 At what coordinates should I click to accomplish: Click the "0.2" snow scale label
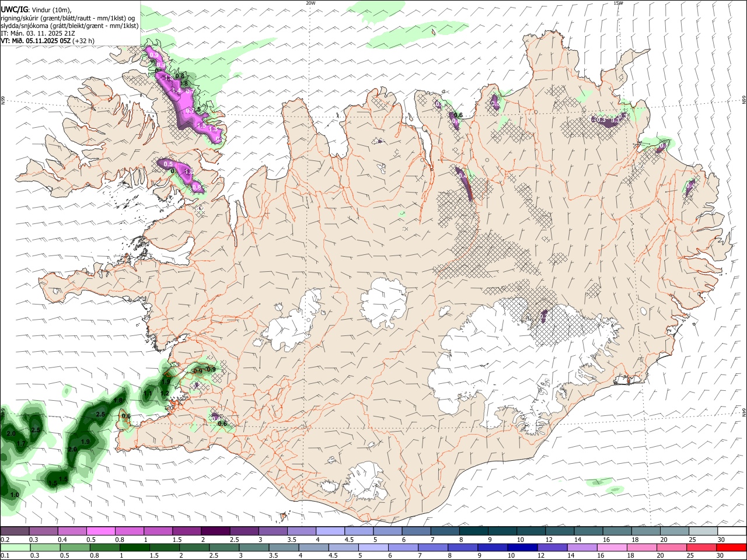coord(6,540)
